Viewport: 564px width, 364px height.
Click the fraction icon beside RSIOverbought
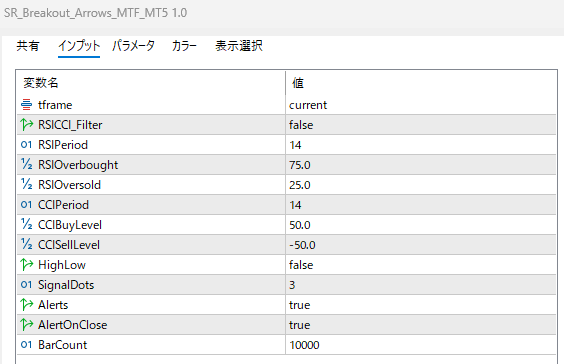coord(27,164)
